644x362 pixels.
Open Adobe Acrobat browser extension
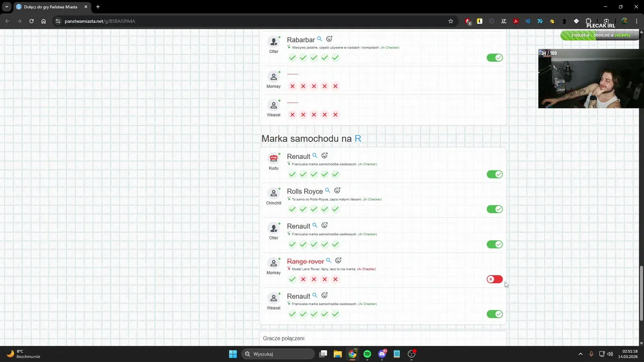click(x=516, y=21)
